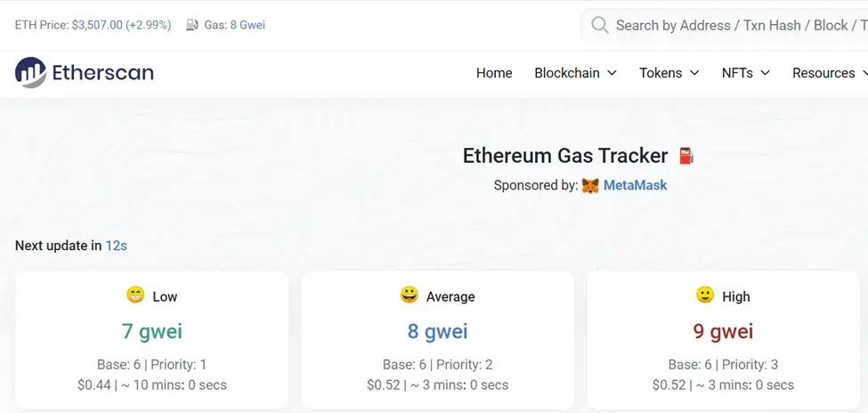The image size is (868, 413).
Task: Click the smiley emoji on Average card
Action: pyautogui.click(x=410, y=296)
